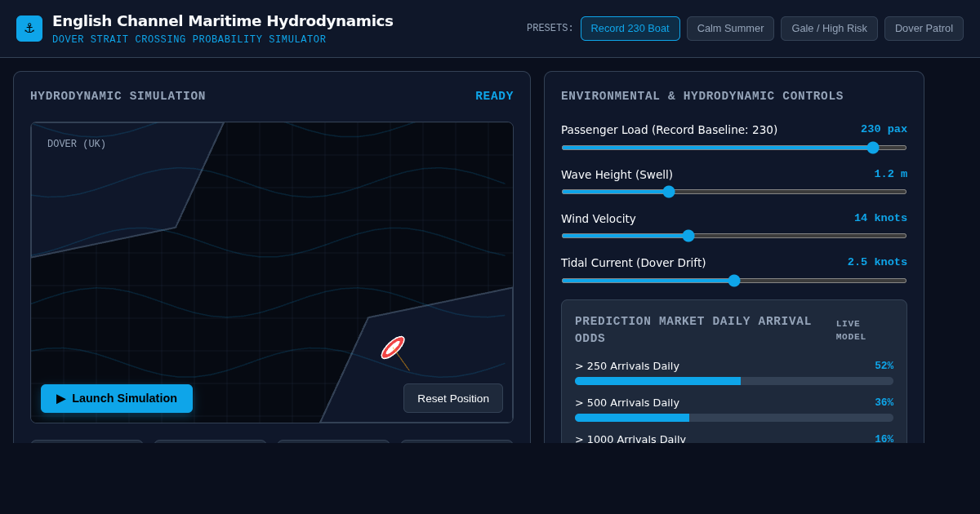Click the anchor logo icon
This screenshot has height=514, width=980.
(29, 29)
